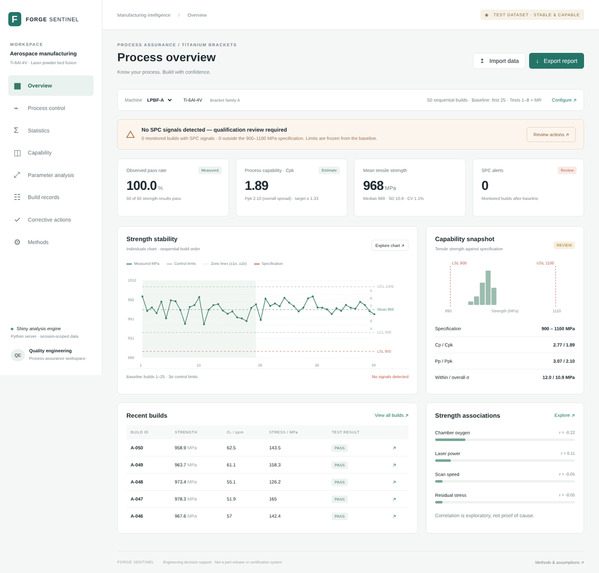Click Manufacturing intelligence breadcrumb
Image resolution: width=599 pixels, height=573 pixels.
click(144, 15)
